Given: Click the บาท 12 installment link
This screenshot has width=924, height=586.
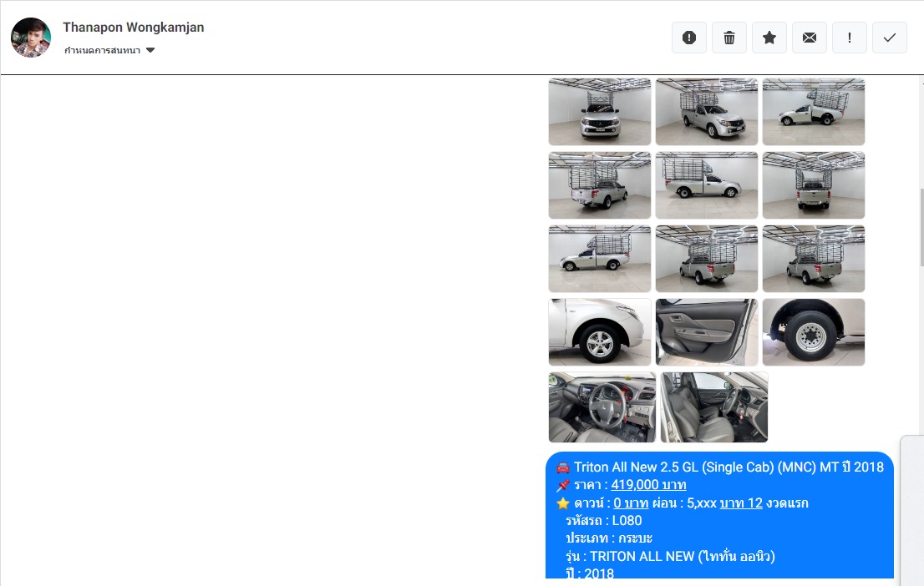Looking at the screenshot, I should (741, 503).
